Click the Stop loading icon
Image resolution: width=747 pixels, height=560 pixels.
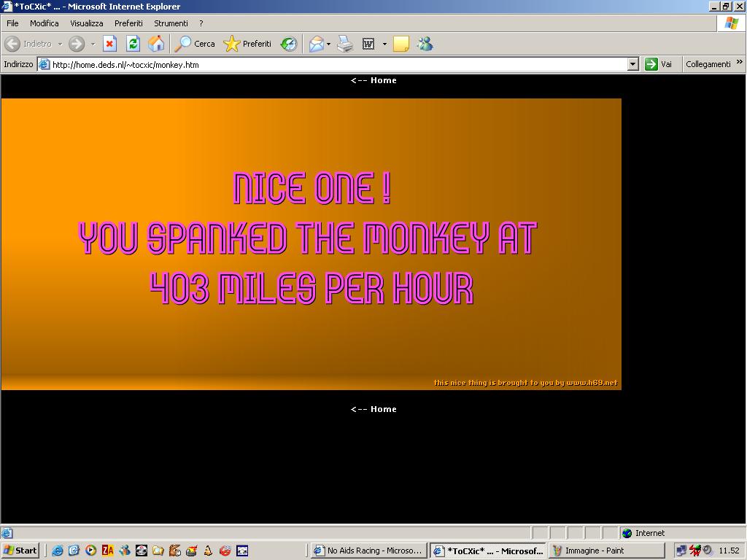(x=109, y=44)
